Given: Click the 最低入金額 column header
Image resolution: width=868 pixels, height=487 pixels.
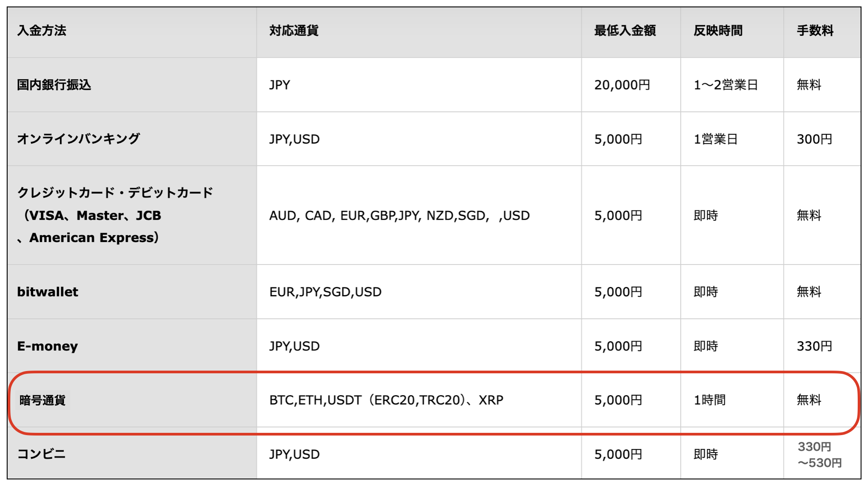Looking at the screenshot, I should [625, 31].
